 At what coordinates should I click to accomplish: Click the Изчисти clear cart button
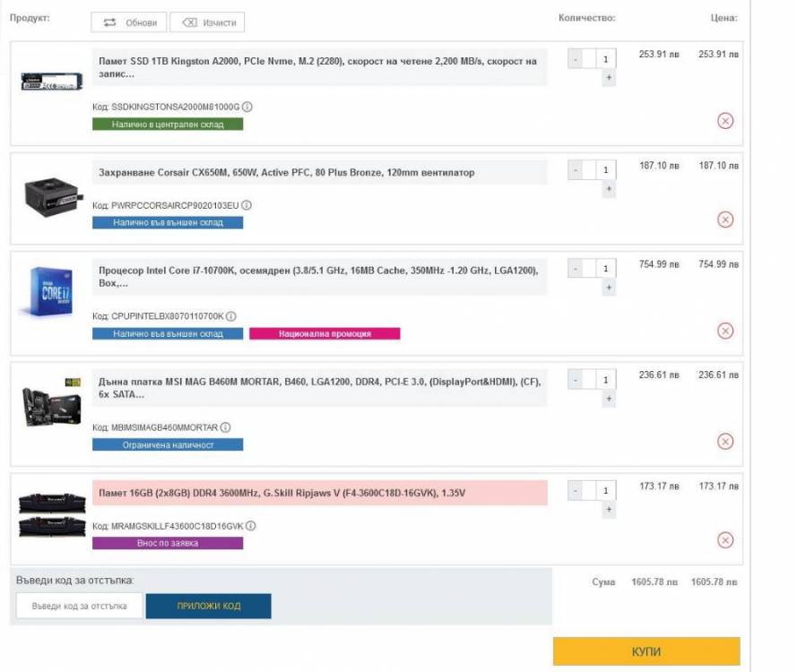[207, 22]
